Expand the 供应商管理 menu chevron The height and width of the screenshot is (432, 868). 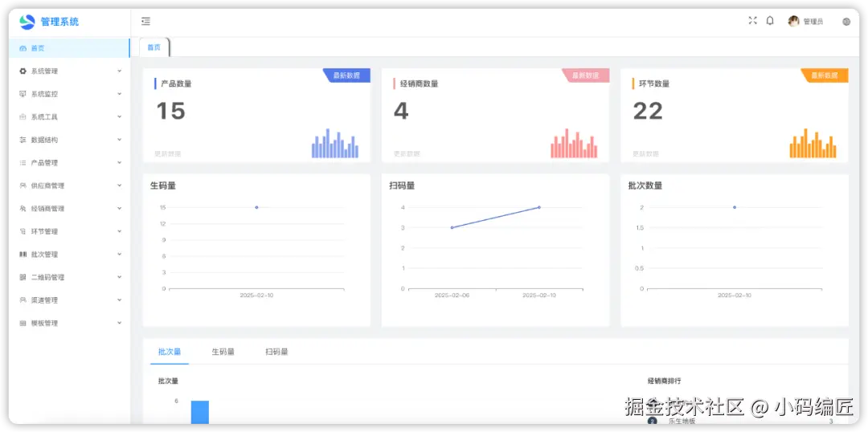click(x=120, y=185)
